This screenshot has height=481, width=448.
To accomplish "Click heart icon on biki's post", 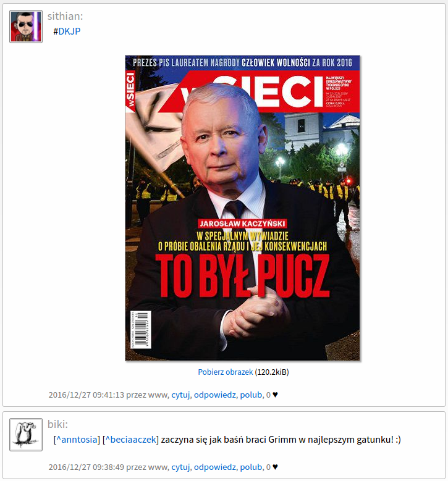I will pos(275,467).
